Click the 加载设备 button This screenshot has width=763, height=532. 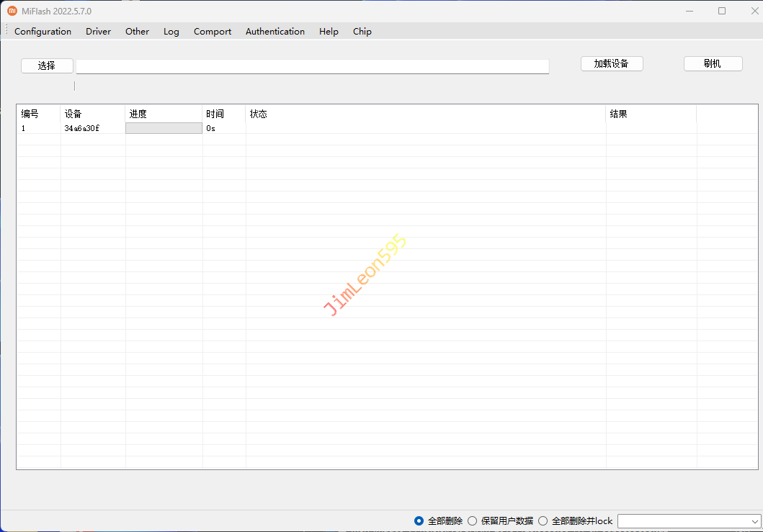coord(611,63)
